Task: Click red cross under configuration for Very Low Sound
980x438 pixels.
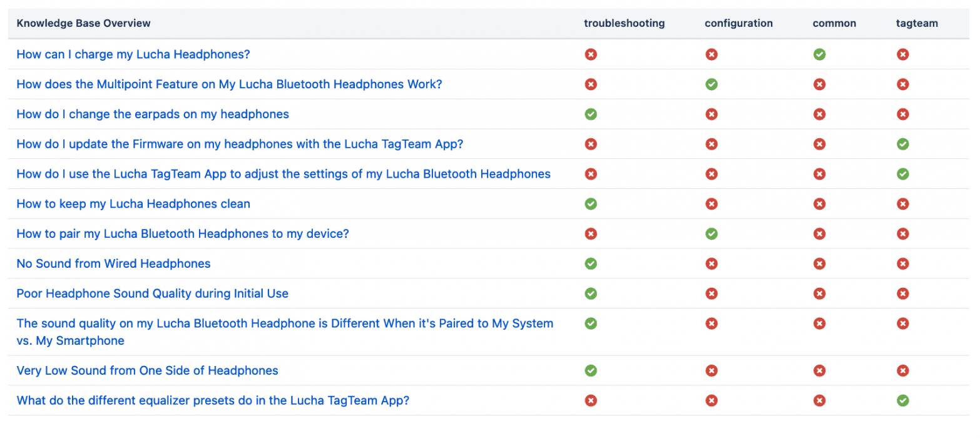Action: click(711, 371)
